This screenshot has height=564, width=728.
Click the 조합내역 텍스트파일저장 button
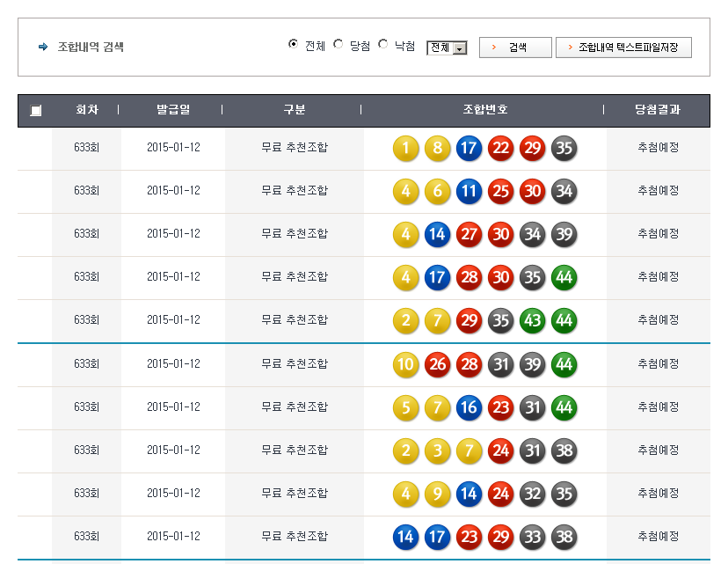623,48
